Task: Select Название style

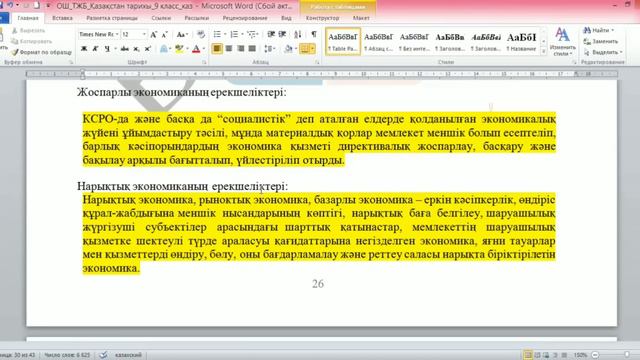Action: point(521,42)
